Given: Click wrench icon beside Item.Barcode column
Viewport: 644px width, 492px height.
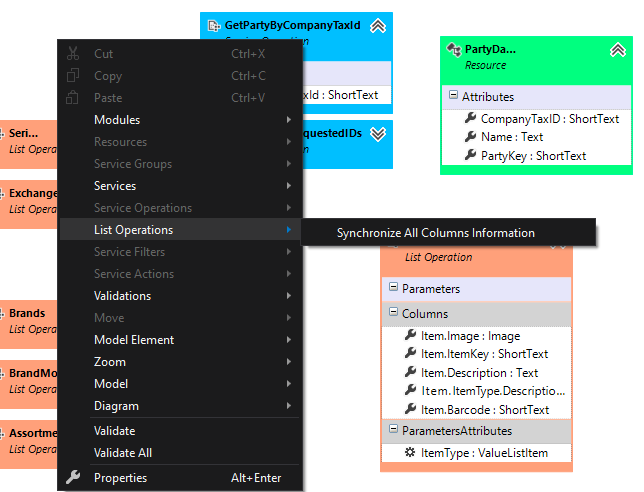Looking at the screenshot, I should (x=410, y=409).
